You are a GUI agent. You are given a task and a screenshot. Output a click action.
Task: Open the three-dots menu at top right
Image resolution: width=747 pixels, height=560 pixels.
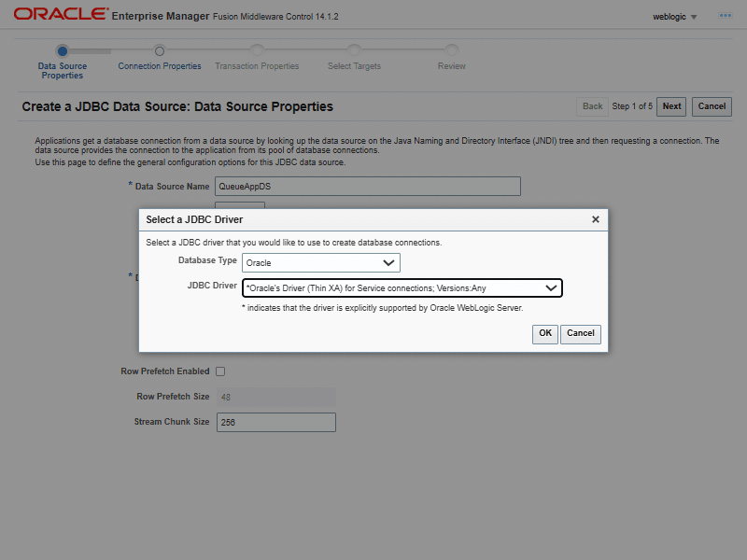726,16
